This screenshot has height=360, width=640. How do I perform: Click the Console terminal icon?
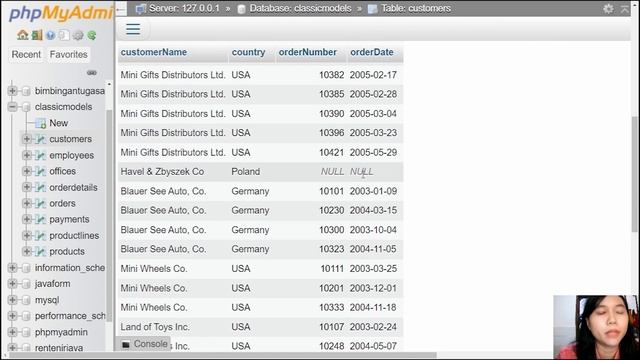click(x=126, y=344)
